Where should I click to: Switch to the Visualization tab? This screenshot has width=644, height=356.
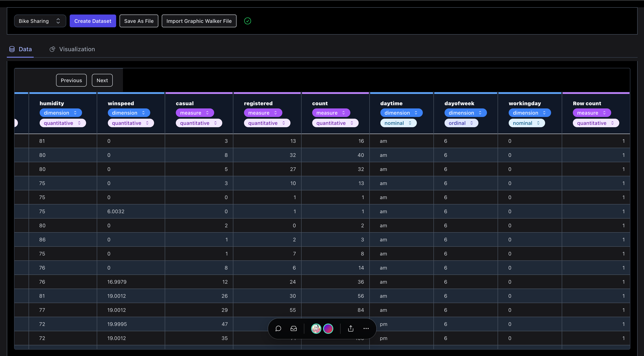coord(77,49)
